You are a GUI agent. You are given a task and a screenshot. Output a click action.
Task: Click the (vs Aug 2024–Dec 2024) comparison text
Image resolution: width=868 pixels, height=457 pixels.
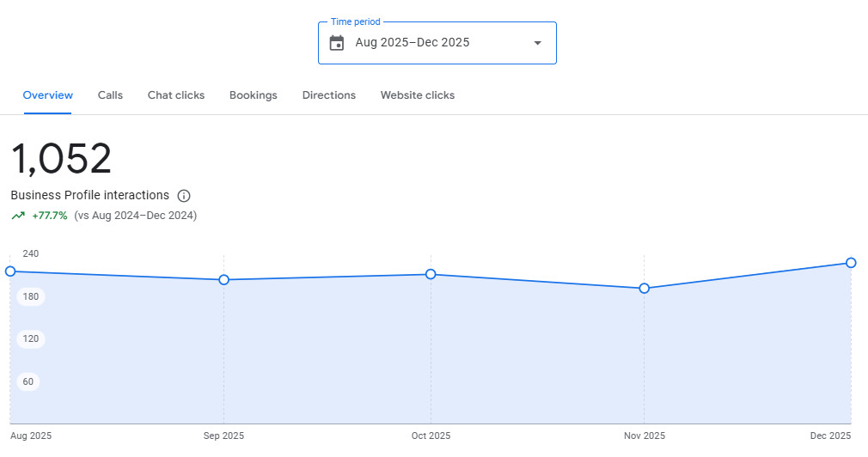click(136, 216)
